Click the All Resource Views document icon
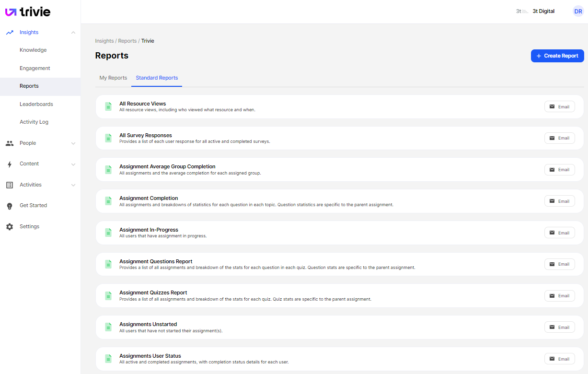This screenshot has width=588, height=374. (x=108, y=106)
